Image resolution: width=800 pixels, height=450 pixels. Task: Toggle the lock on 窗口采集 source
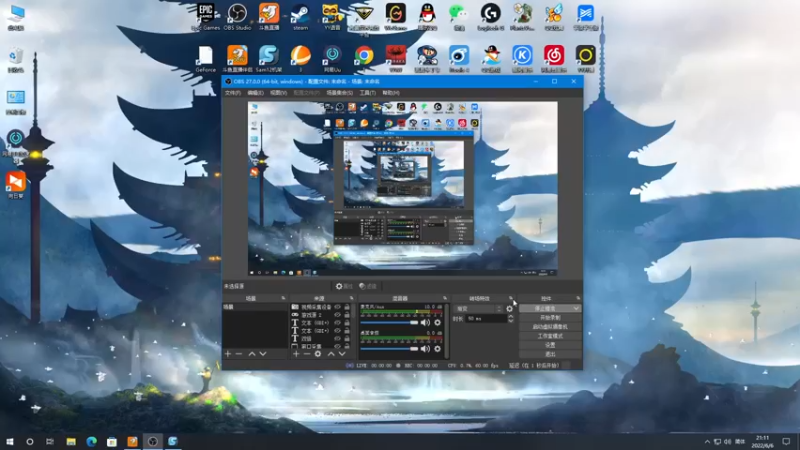pos(347,346)
